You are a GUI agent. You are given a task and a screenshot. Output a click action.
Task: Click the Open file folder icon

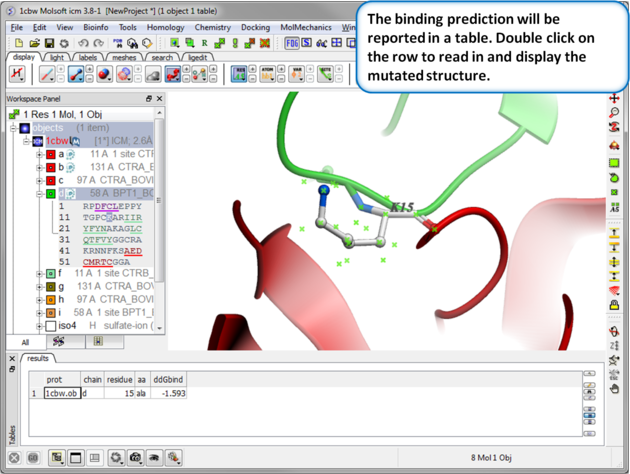click(x=34, y=44)
